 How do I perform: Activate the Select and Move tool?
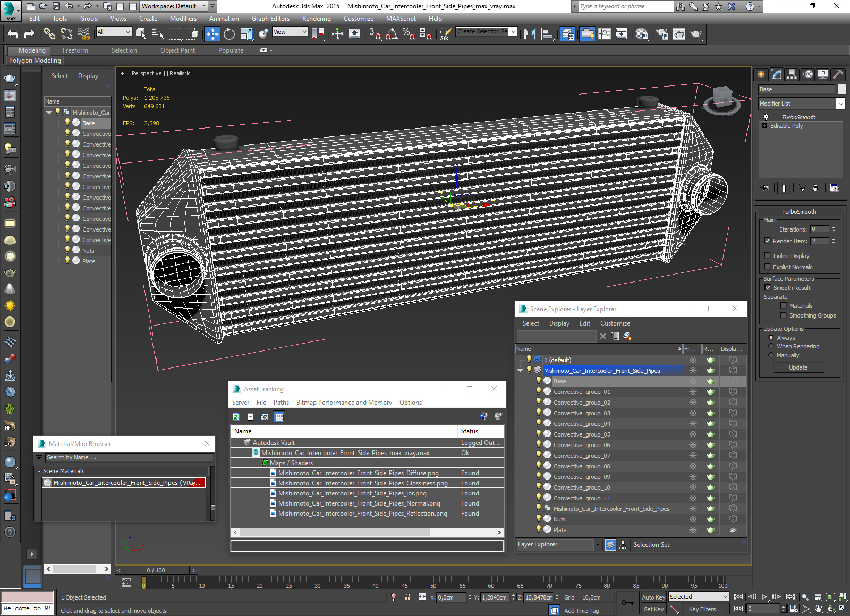tap(212, 34)
